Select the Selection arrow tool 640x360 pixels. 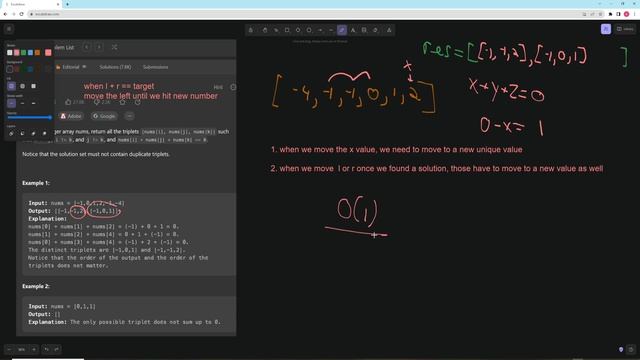click(x=276, y=30)
